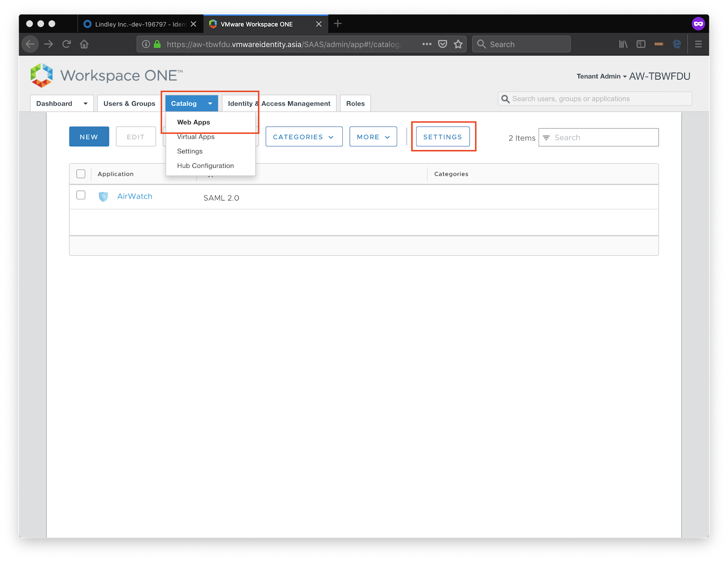Image resolution: width=728 pixels, height=561 pixels.
Task: Focus Search users, groups or applications field
Action: pyautogui.click(x=595, y=99)
